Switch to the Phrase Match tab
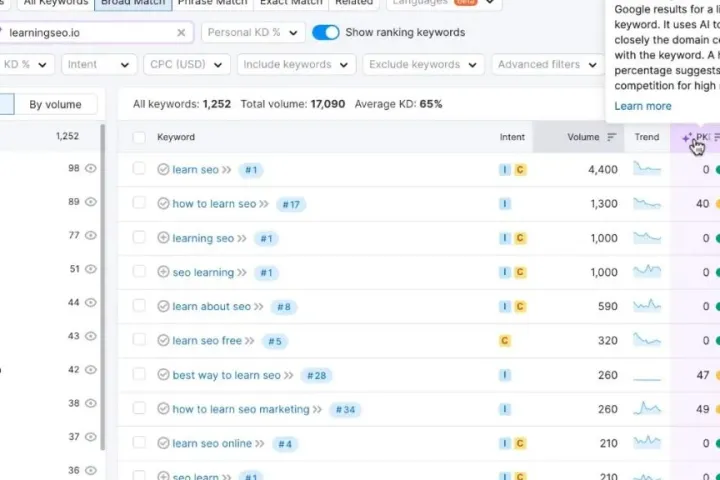Image resolution: width=720 pixels, height=480 pixels. tap(212, 3)
